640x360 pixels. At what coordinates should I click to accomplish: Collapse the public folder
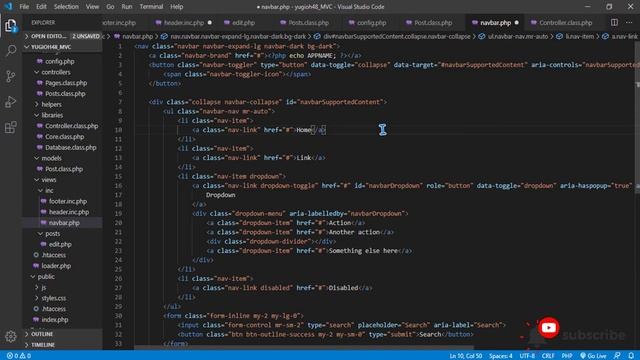point(46,277)
